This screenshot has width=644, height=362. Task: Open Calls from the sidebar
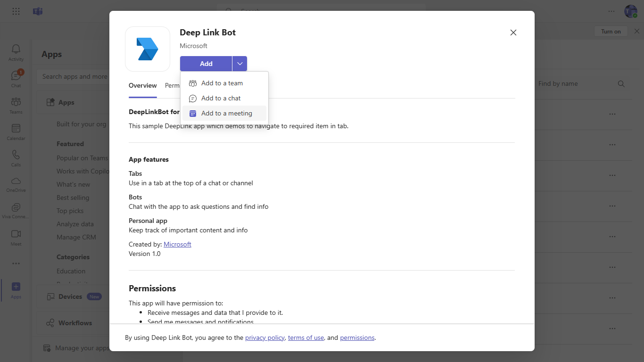point(16,158)
